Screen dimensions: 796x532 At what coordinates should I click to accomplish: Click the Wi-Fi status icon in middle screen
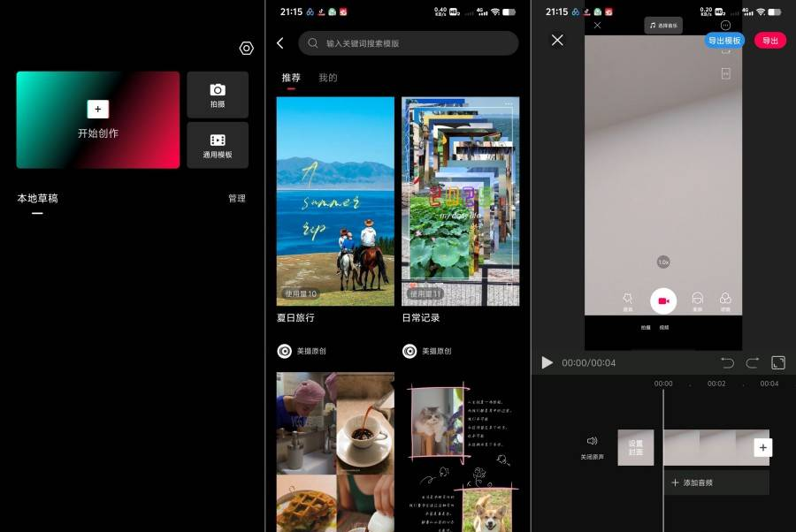tap(495, 11)
